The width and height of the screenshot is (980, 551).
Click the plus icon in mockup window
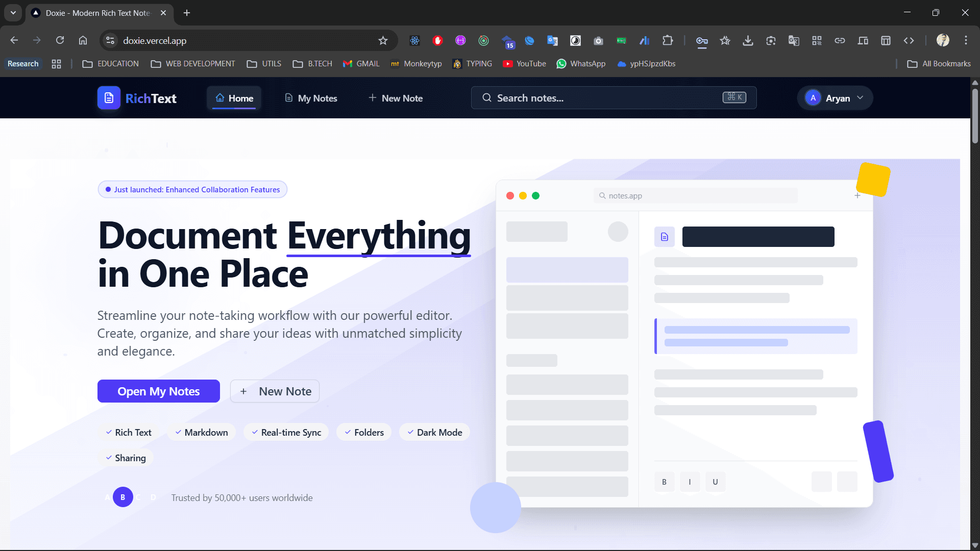(857, 196)
